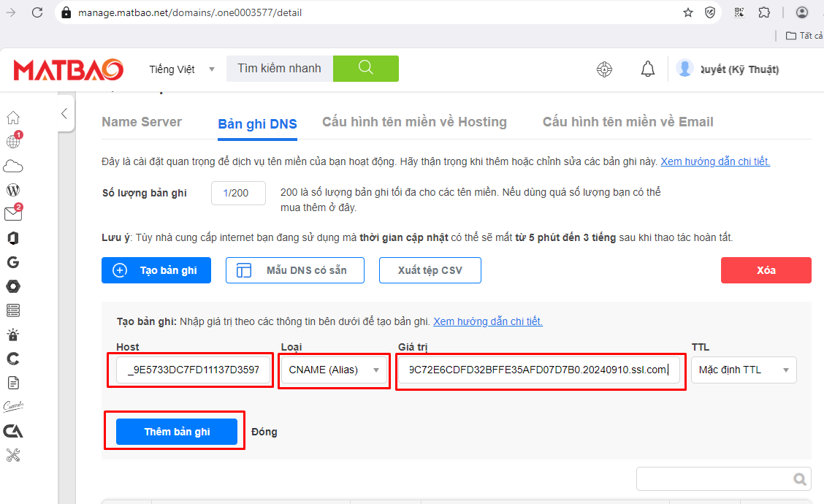
Task: Click the red Xóa button
Action: (766, 270)
